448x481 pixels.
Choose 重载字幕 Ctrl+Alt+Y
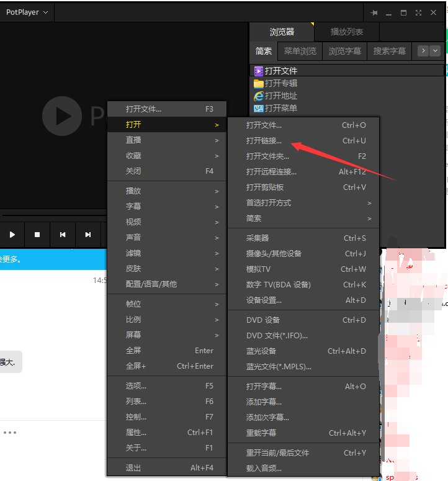[x=303, y=433]
